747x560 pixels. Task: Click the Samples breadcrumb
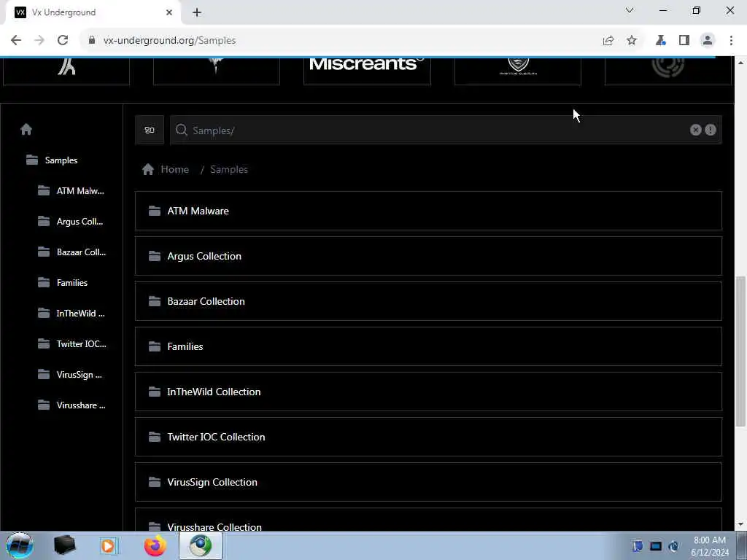click(x=228, y=169)
